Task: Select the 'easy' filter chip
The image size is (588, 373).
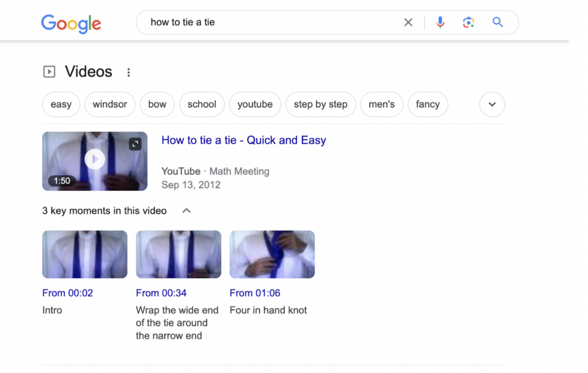Action: (61, 104)
